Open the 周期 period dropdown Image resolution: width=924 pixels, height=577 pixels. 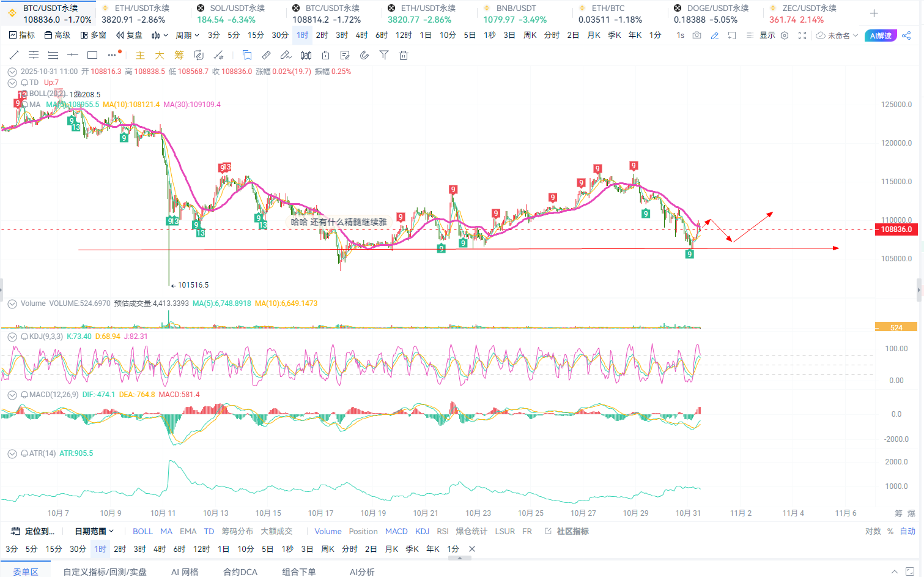point(187,35)
